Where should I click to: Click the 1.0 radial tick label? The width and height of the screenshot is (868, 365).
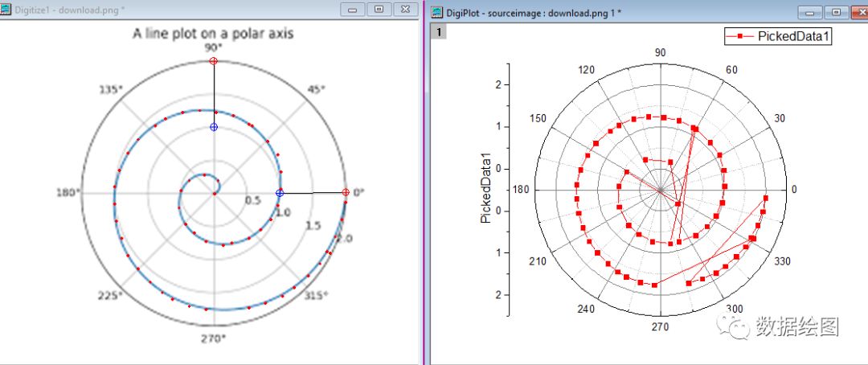pos(284,213)
